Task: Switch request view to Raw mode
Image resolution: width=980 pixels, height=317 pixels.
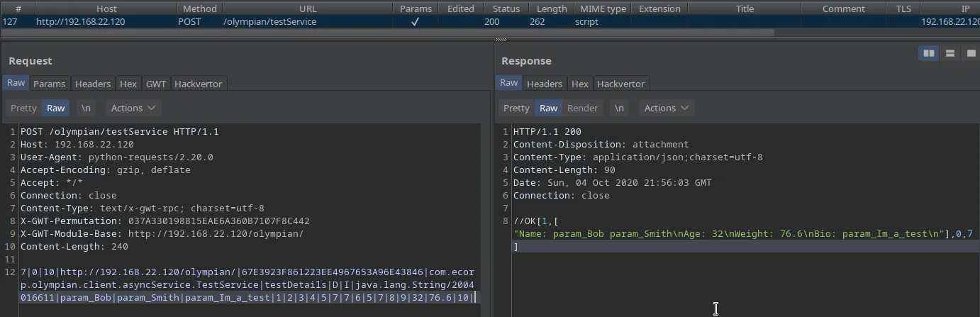Action: pyautogui.click(x=55, y=108)
